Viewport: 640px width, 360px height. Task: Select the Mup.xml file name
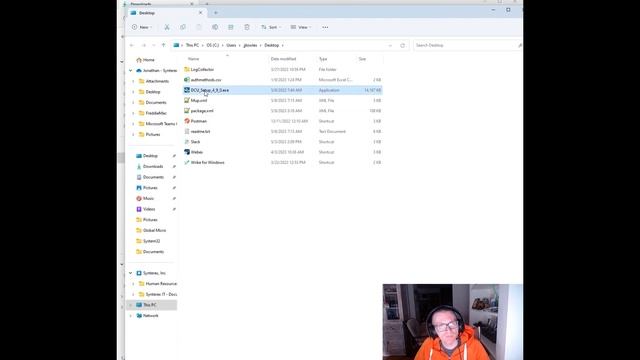[x=199, y=100]
